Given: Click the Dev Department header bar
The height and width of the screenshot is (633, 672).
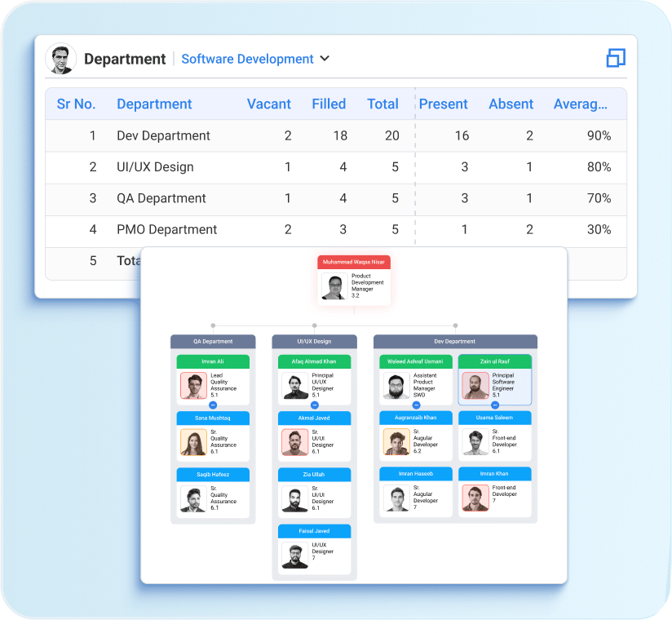Looking at the screenshot, I should (455, 341).
